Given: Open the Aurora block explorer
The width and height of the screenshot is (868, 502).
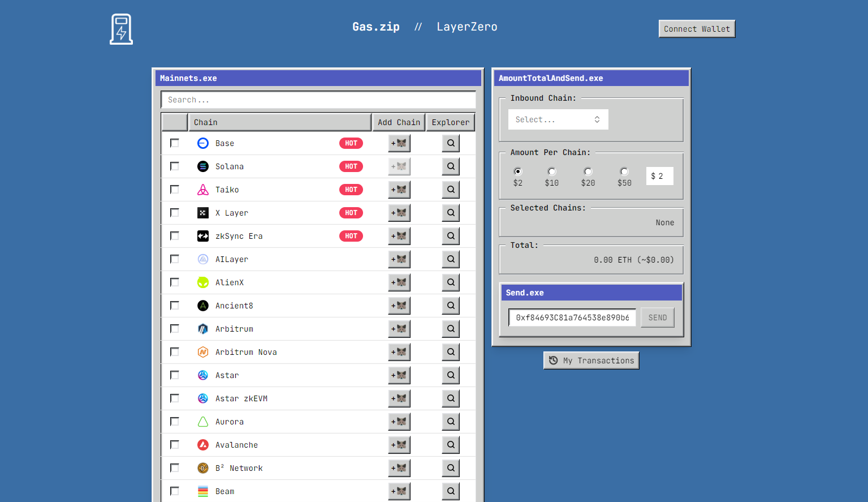Looking at the screenshot, I should pos(451,422).
